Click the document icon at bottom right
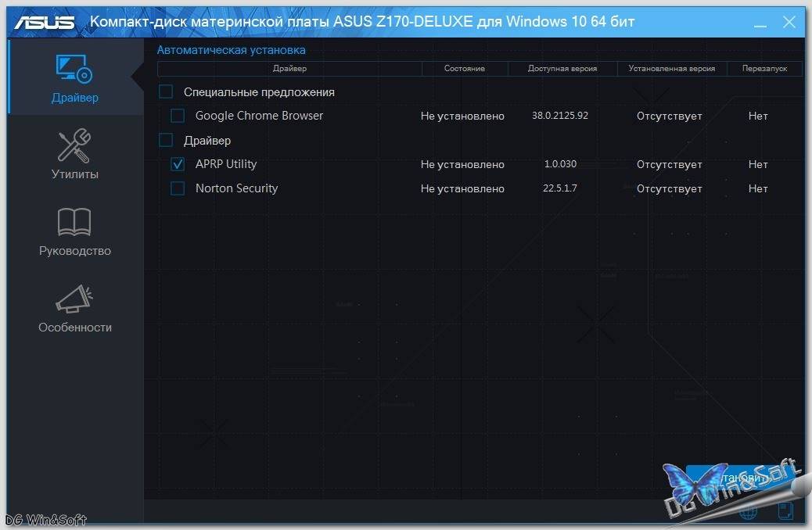This screenshot has width=812, height=530. 785,511
